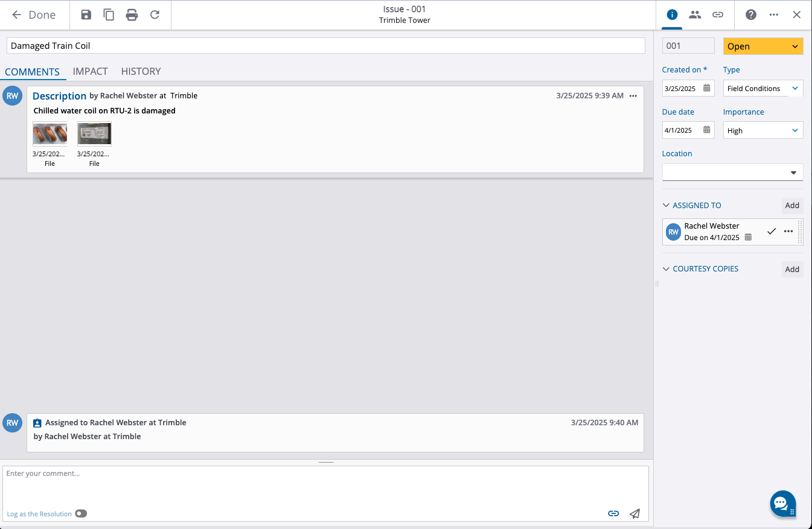Expand the Type Field Conditions dropdown
This screenshot has width=812, height=529.
(763, 89)
